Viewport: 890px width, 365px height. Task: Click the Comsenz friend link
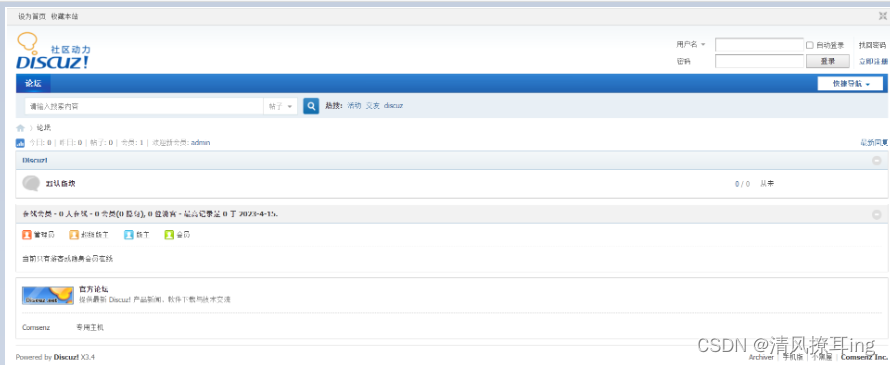point(36,328)
